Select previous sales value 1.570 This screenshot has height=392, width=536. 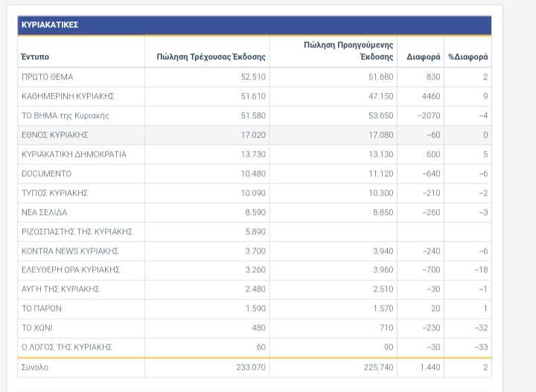[383, 309]
